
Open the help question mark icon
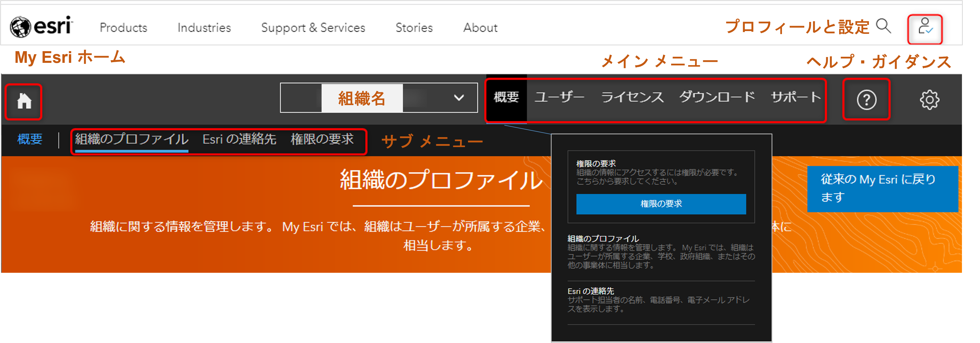point(866,100)
